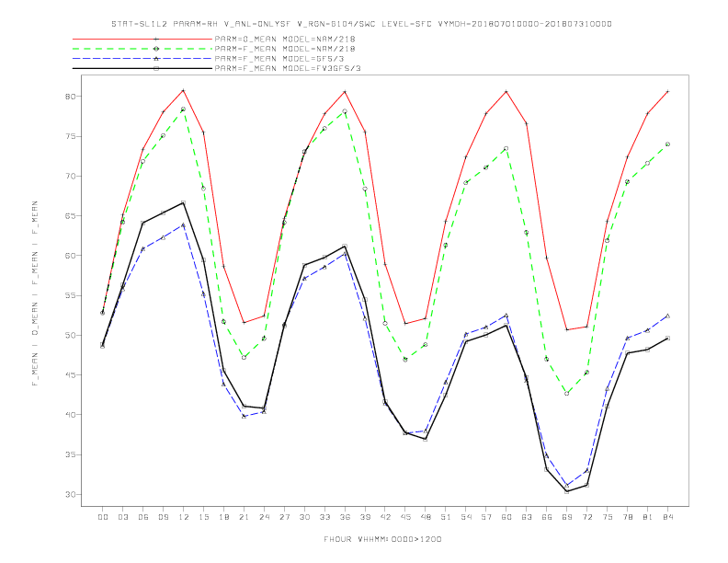Click green circle marker at hour 69 trough
728x563 pixels.
567,394
